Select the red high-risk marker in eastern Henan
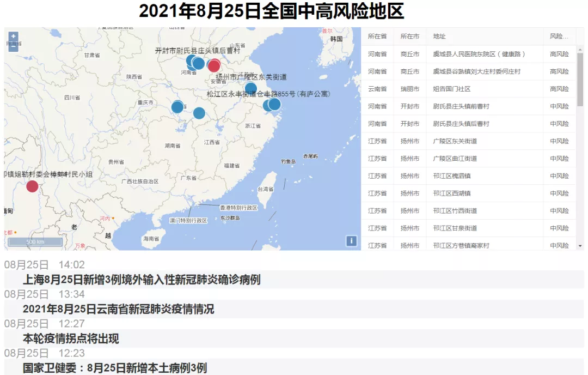The height and width of the screenshot is (375, 588). tap(214, 66)
